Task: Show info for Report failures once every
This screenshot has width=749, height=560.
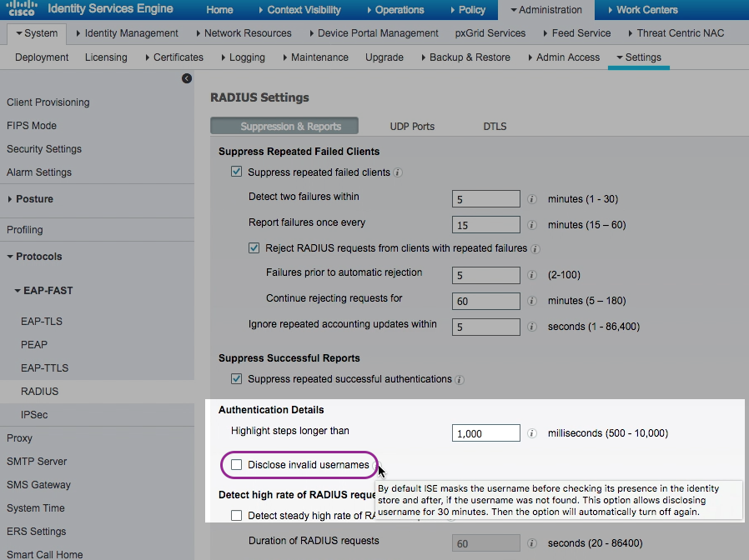Action: click(531, 225)
